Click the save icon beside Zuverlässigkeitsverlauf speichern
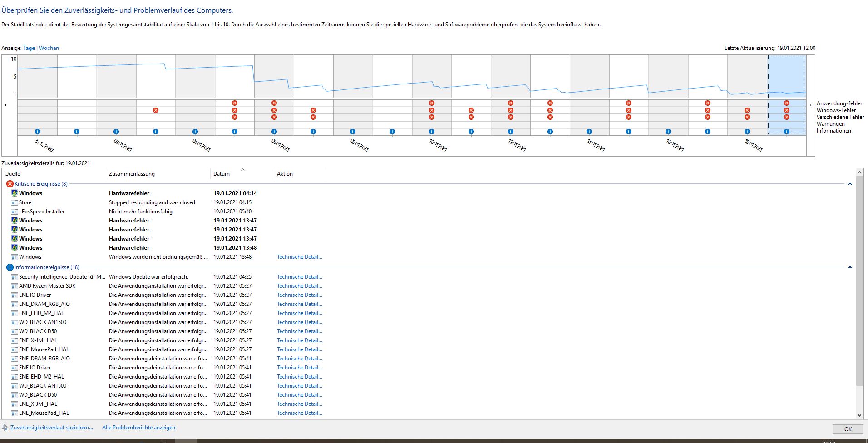The height and width of the screenshot is (443, 868). pos(5,428)
